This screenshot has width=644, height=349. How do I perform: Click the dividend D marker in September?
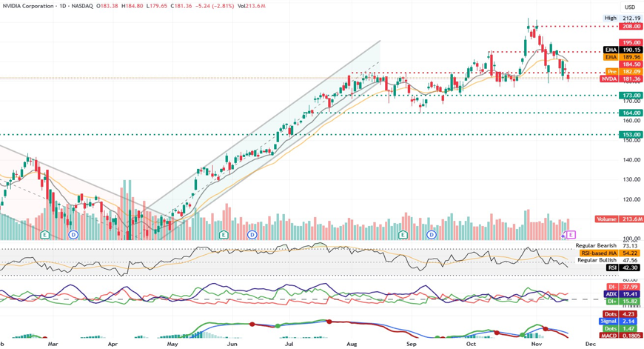pos(431,235)
